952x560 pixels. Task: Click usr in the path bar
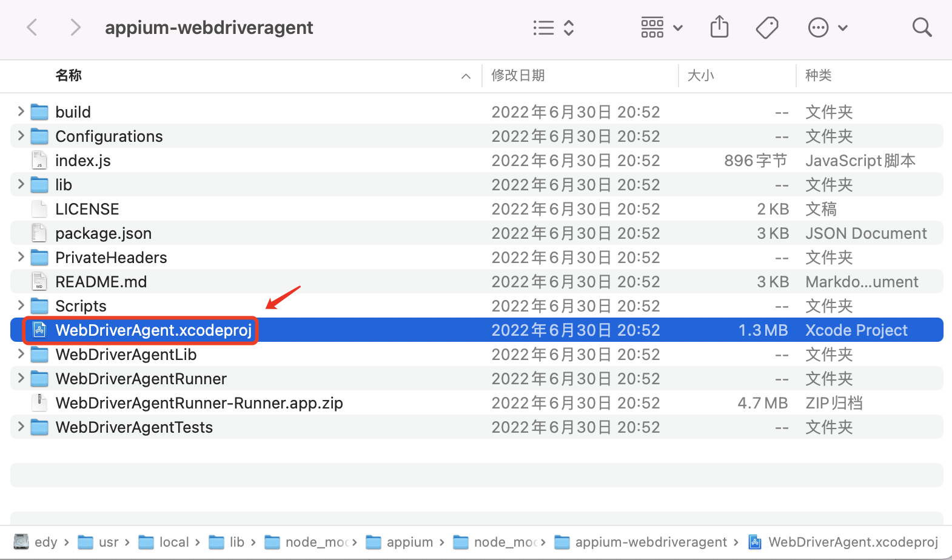[x=99, y=542]
